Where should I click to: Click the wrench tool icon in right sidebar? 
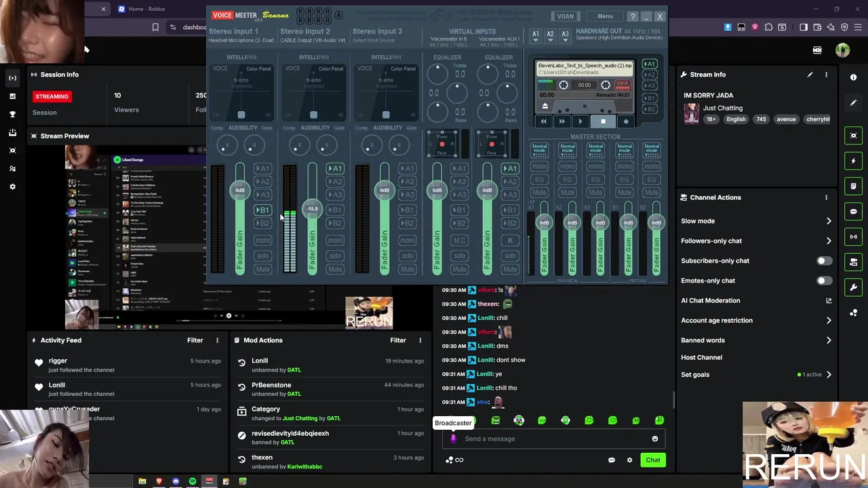point(853,287)
